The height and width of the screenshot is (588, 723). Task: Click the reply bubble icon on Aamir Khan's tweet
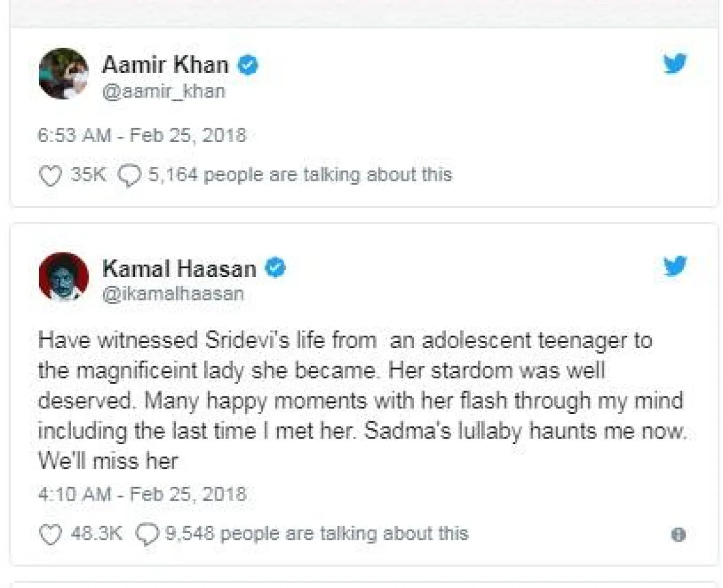point(129,176)
